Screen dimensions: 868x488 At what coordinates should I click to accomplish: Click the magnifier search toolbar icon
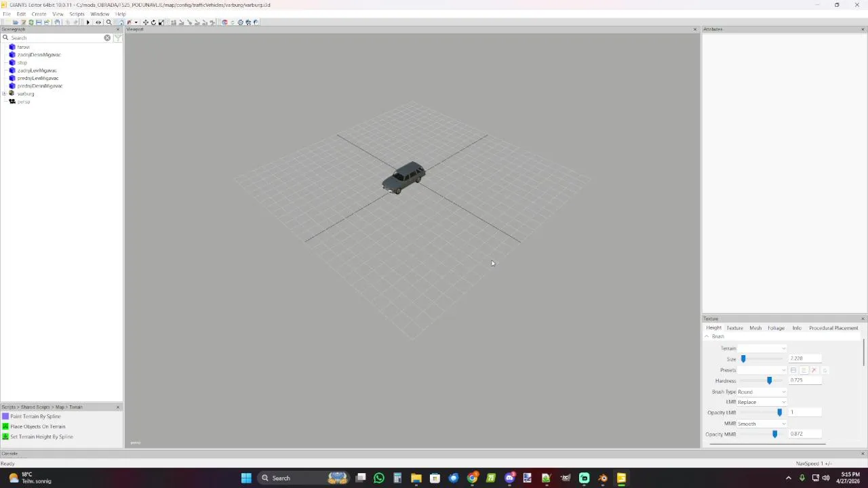(x=108, y=22)
